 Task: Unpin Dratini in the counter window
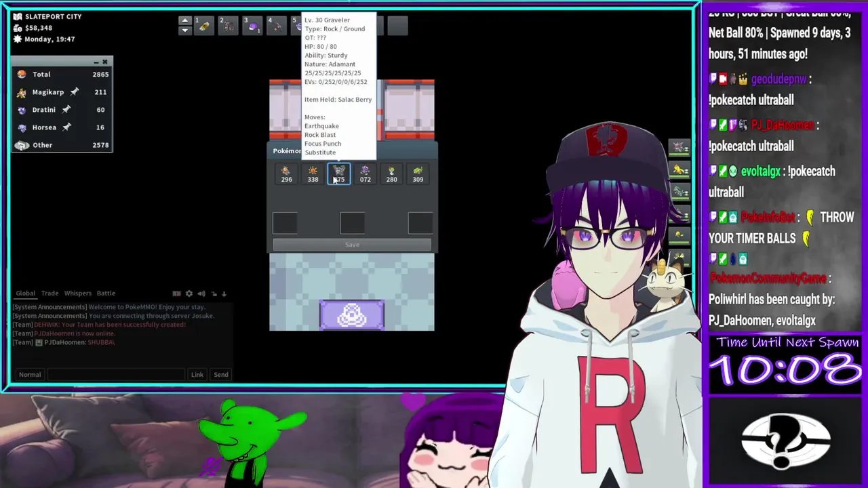(66, 110)
